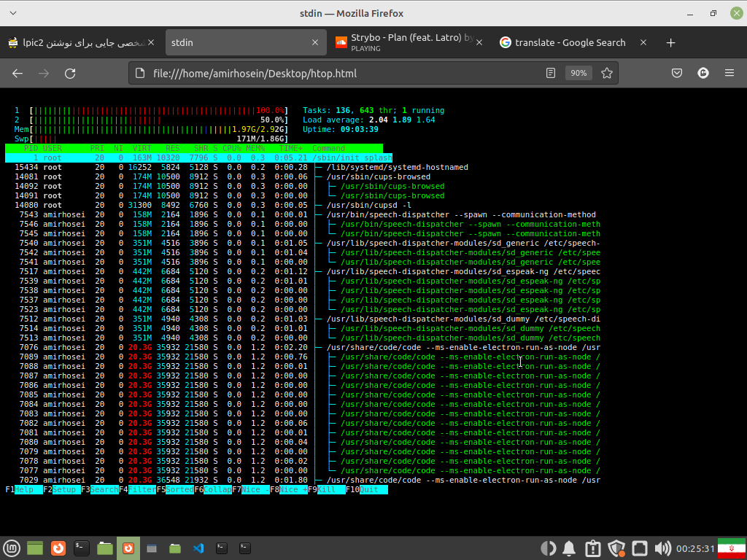Select the stdin tab
Image resolution: width=747 pixels, height=560 pixels.
click(246, 42)
